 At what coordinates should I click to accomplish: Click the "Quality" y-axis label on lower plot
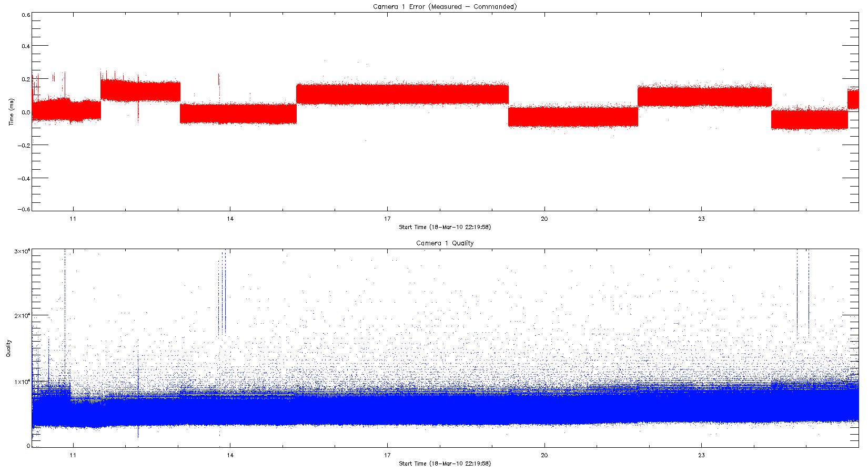(x=8, y=348)
